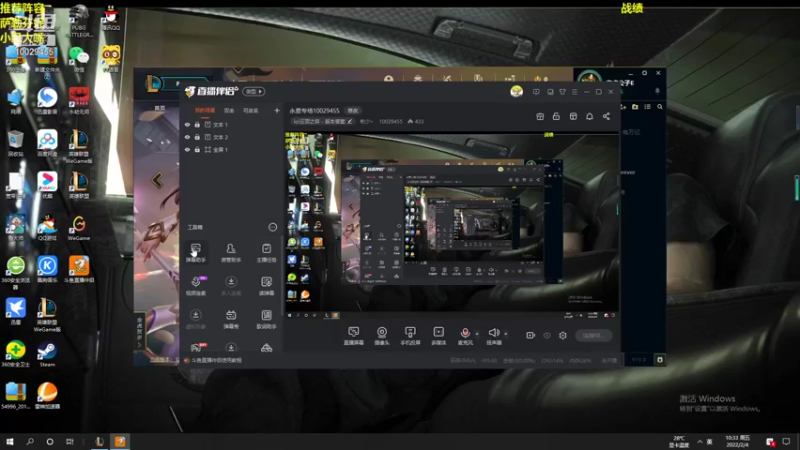Click the recording camera icon near start button
800x450 pixels.
pos(531,335)
